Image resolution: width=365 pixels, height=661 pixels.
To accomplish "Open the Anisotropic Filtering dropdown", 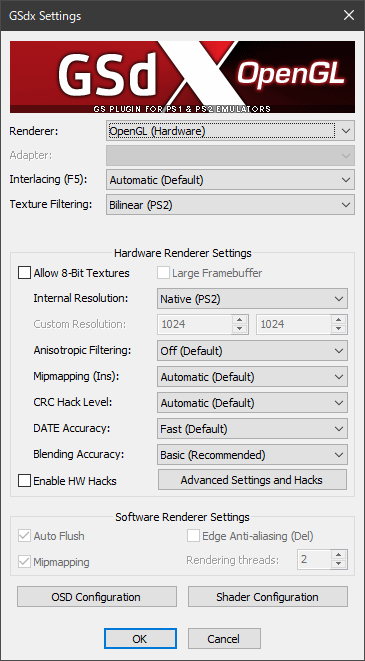I will pos(252,351).
